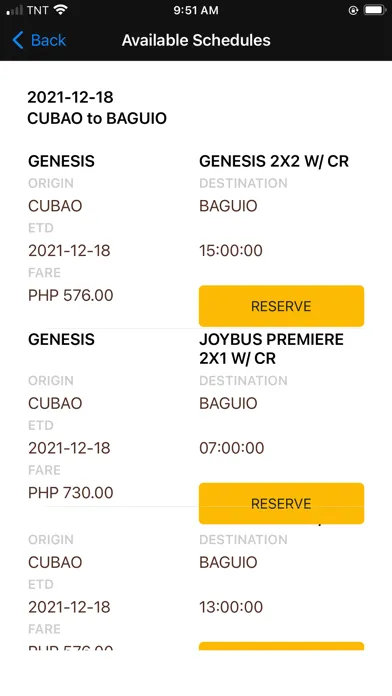Image resolution: width=392 pixels, height=696 pixels.
Task: Tap the 13:00:00 departure time
Action: (x=231, y=607)
